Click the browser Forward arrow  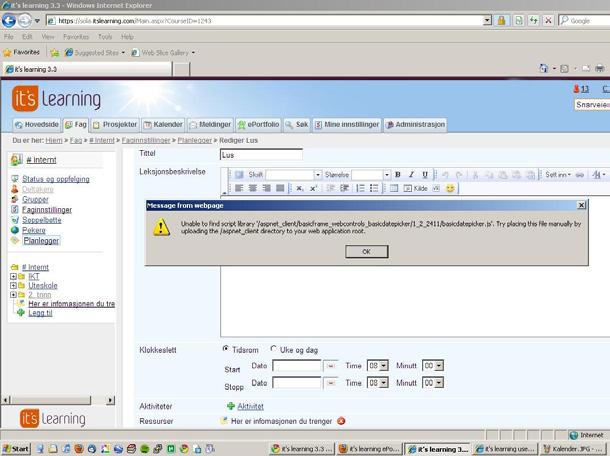click(x=25, y=20)
